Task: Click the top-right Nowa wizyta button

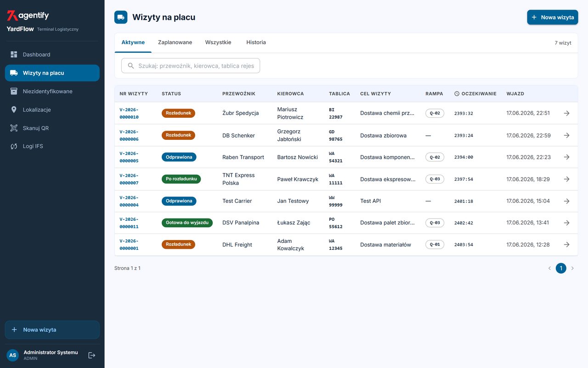Action: (x=553, y=17)
